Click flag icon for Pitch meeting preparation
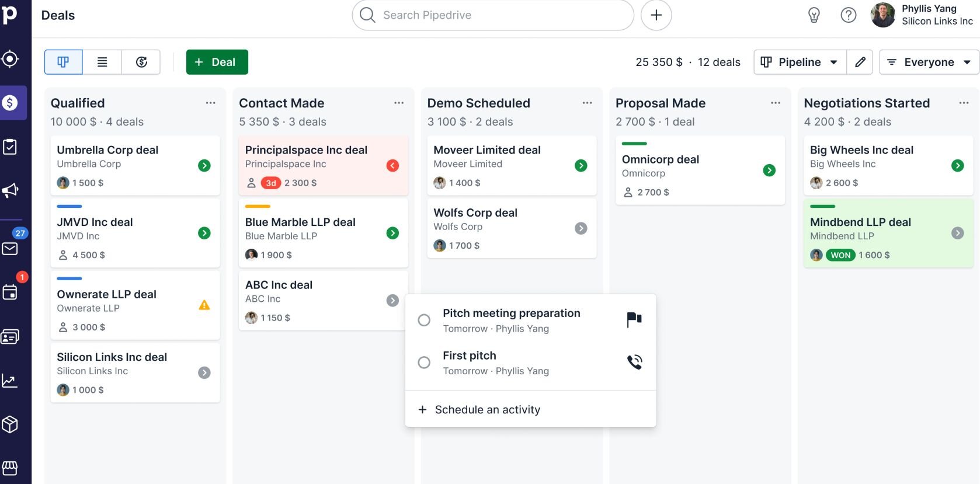This screenshot has height=484, width=980. (x=634, y=320)
